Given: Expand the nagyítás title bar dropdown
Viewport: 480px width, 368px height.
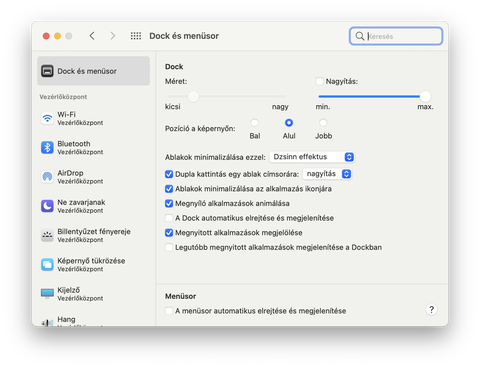Looking at the screenshot, I should click(x=327, y=174).
